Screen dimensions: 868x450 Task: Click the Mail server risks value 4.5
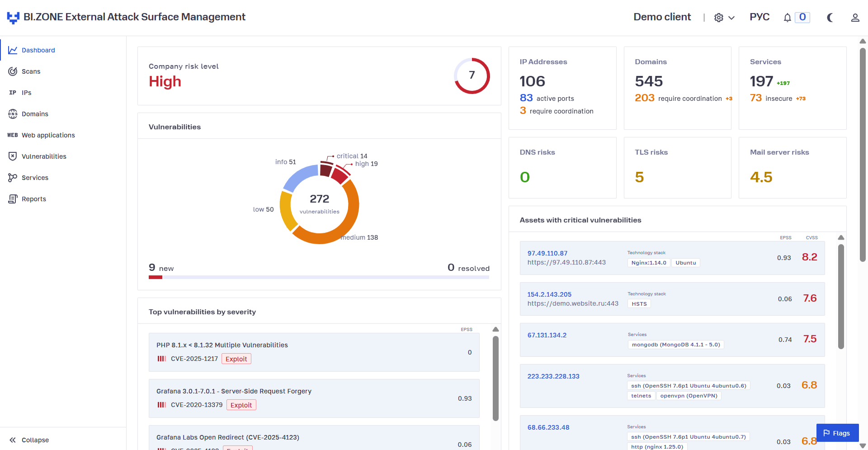(x=761, y=177)
